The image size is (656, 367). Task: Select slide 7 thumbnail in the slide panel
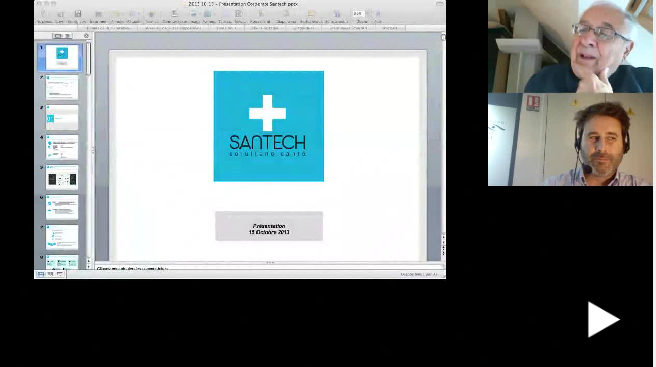pos(62,238)
